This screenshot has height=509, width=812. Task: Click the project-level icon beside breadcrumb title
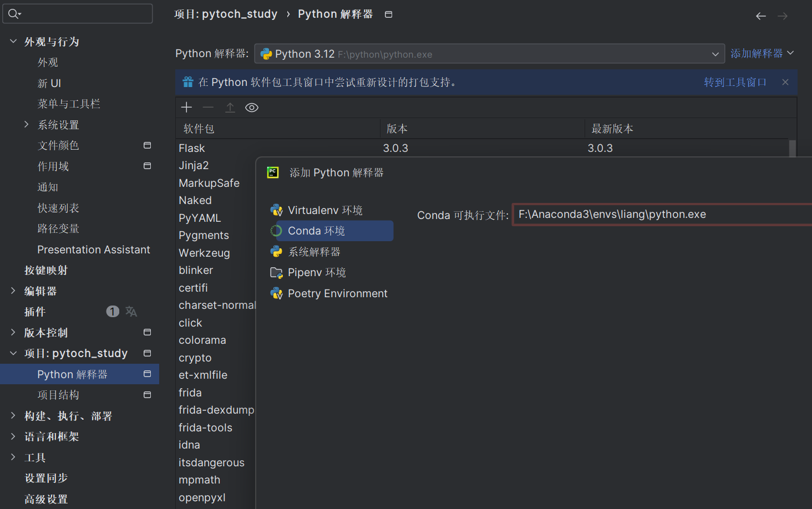pyautogui.click(x=389, y=14)
